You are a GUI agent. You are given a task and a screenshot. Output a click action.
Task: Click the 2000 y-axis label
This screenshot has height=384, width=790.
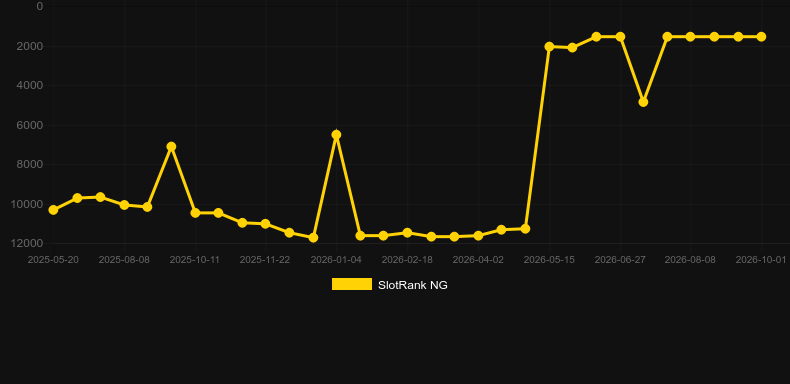pyautogui.click(x=30, y=46)
